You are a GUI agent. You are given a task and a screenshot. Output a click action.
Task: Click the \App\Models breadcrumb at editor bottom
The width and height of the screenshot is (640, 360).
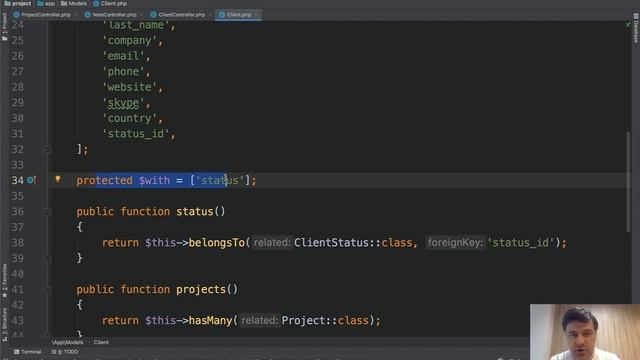click(x=67, y=342)
